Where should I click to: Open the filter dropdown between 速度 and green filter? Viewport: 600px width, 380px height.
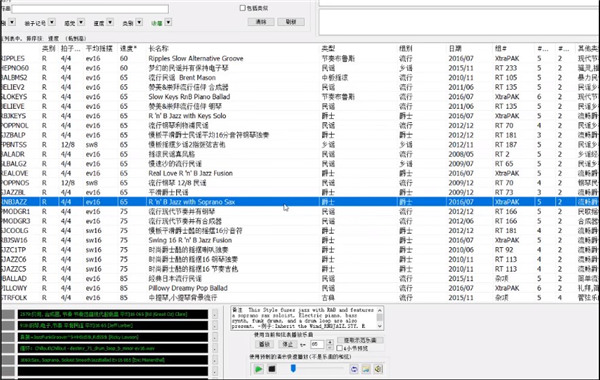[139, 23]
